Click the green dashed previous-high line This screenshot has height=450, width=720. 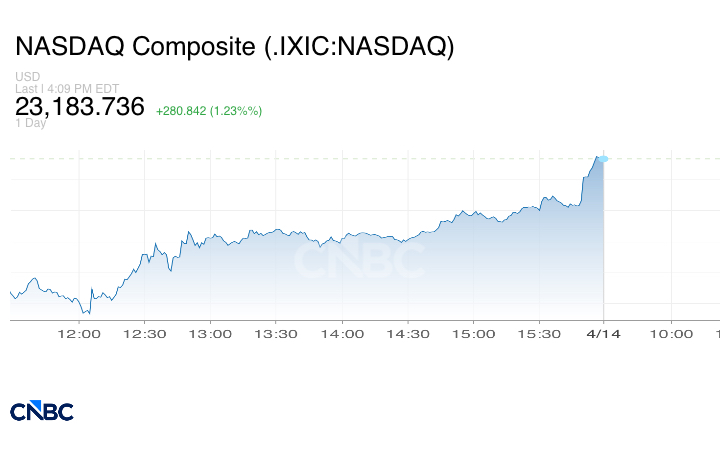pyautogui.click(x=300, y=158)
